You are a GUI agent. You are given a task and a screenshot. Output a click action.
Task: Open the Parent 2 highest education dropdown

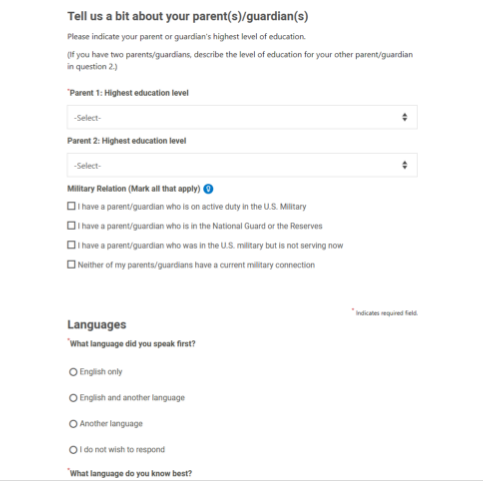tap(242, 165)
